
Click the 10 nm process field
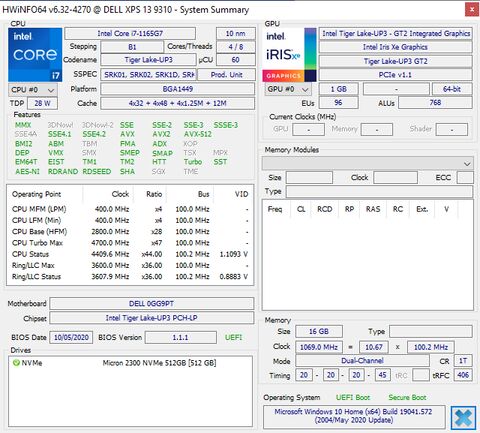(x=236, y=34)
